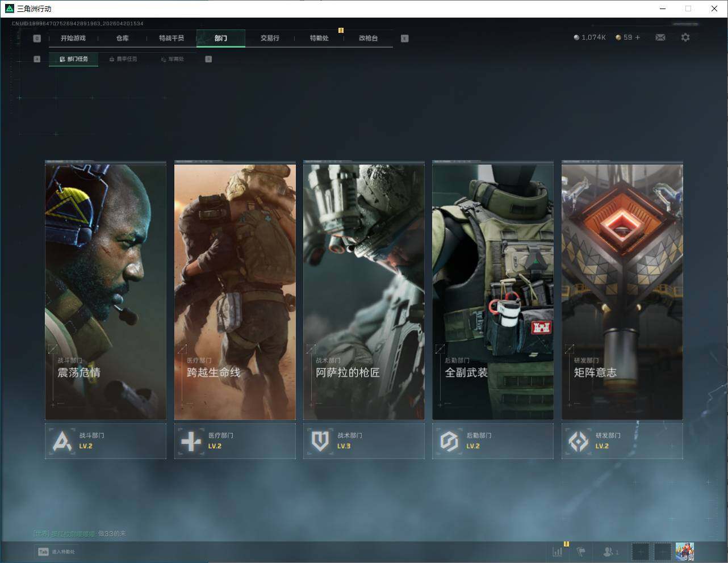Click the 医疗部门 cross emblem icon
Screen dimensions: 728x563
point(191,441)
